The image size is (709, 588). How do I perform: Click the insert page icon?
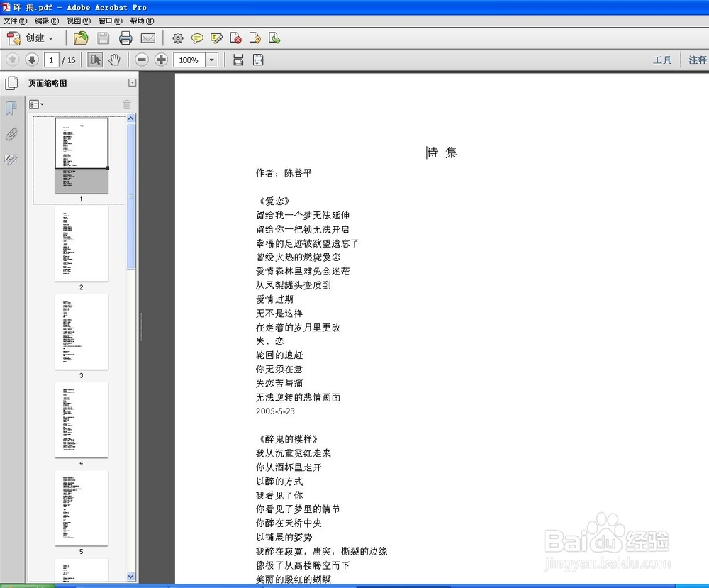[274, 38]
